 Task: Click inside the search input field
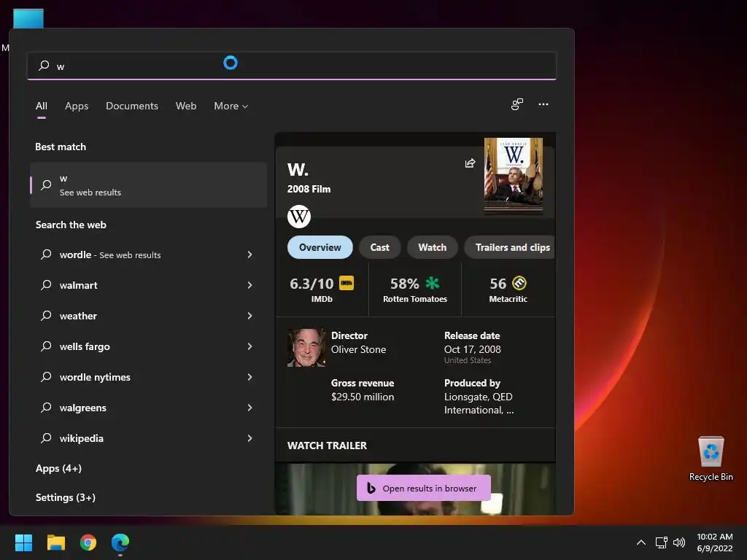point(292,66)
